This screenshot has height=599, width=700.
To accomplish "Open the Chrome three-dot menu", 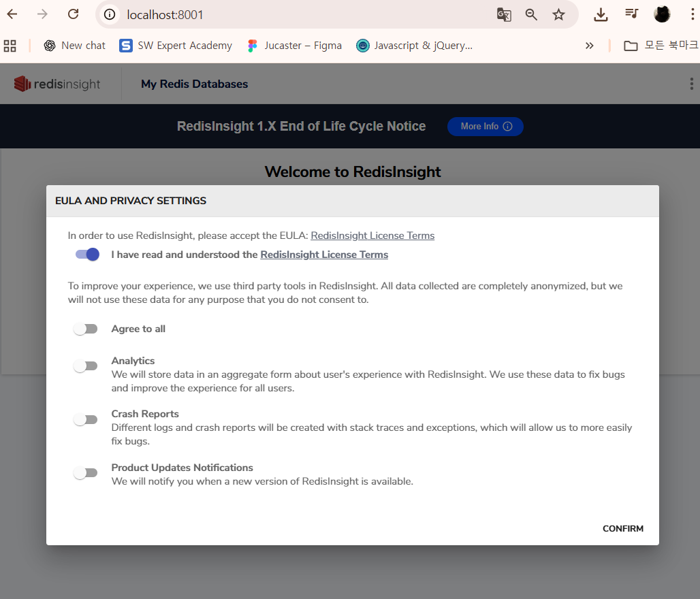I will 693,15.
